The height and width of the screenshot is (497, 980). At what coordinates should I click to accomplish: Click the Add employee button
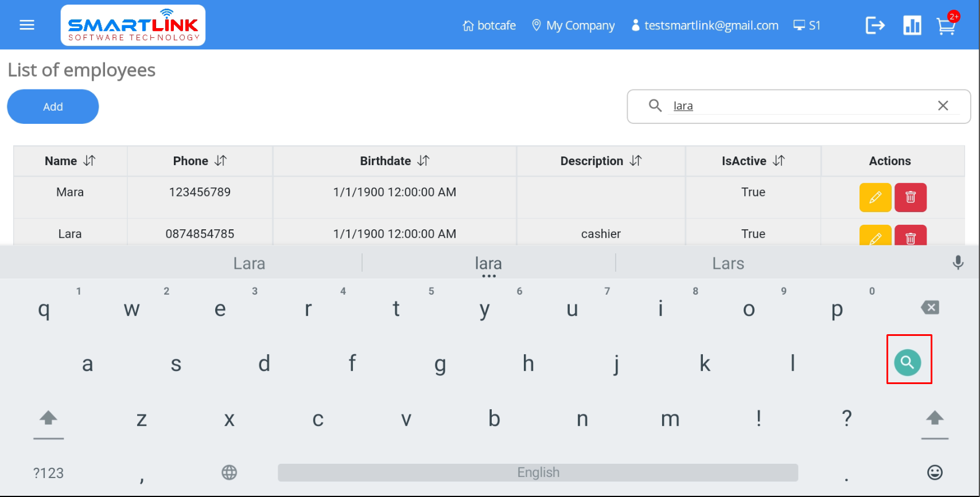click(x=53, y=107)
